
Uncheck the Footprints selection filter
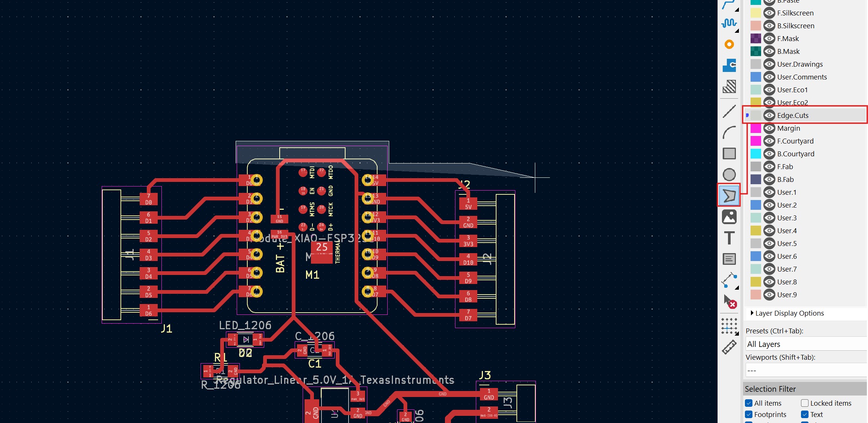click(x=749, y=414)
